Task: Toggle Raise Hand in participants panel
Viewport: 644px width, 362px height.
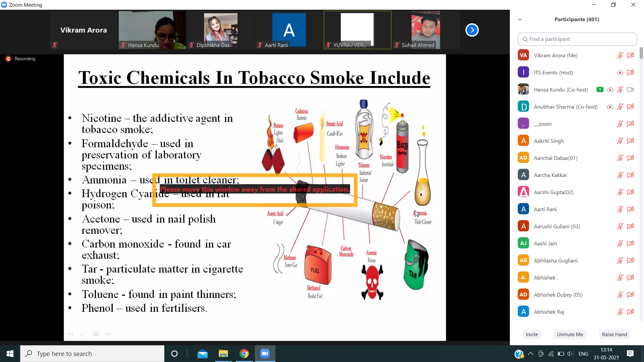Action: [614, 334]
